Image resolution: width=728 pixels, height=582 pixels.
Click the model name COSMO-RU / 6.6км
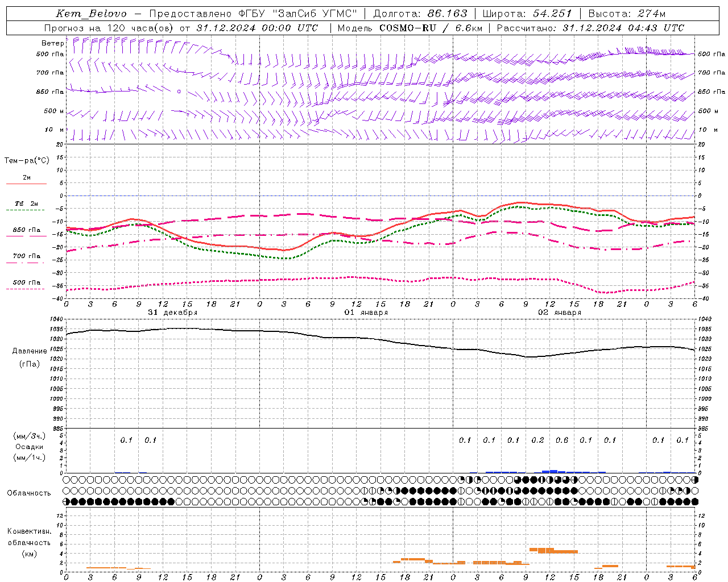click(x=431, y=28)
